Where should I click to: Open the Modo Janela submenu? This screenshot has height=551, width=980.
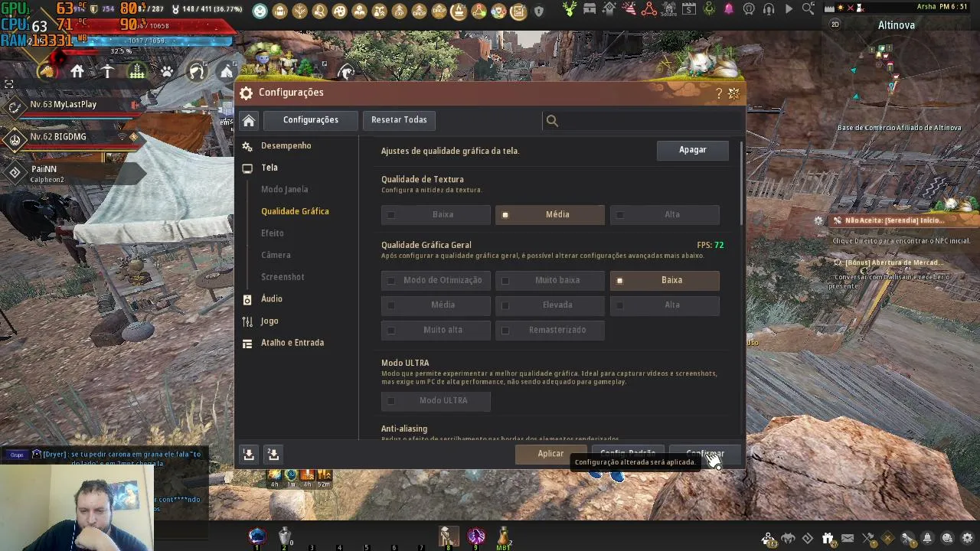click(x=285, y=190)
